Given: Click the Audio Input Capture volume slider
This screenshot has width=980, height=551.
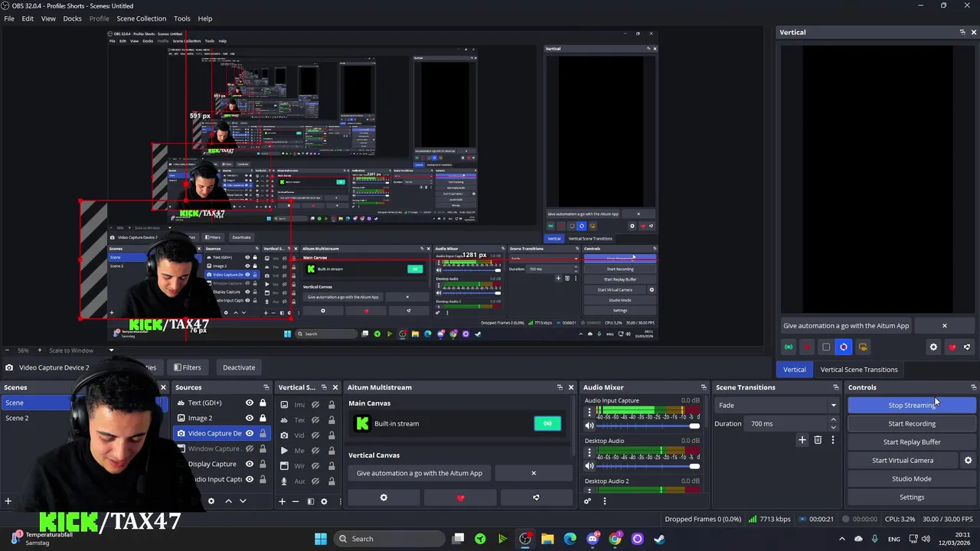Looking at the screenshot, I should pyautogui.click(x=649, y=425).
